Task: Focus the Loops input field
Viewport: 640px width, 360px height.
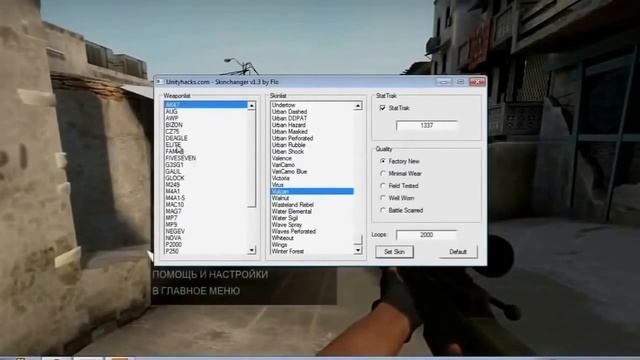Action: tap(427, 235)
